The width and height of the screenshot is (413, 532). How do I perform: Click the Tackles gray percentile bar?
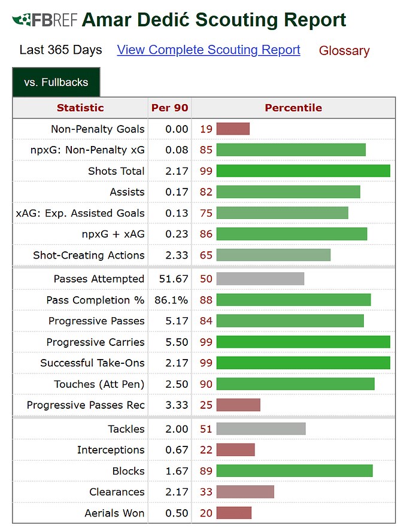pyautogui.click(x=262, y=429)
